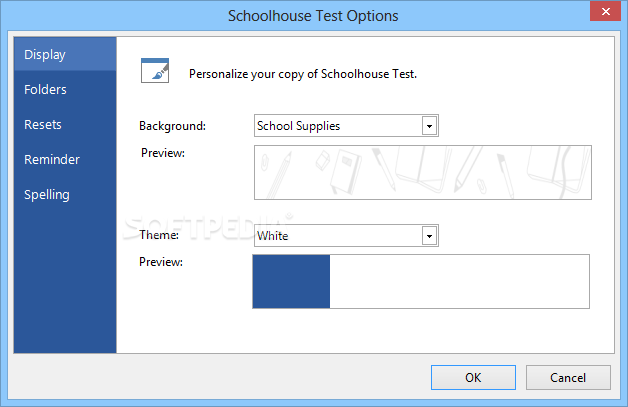628x407 pixels.
Task: Go to the Reminder section
Action: tap(65, 159)
